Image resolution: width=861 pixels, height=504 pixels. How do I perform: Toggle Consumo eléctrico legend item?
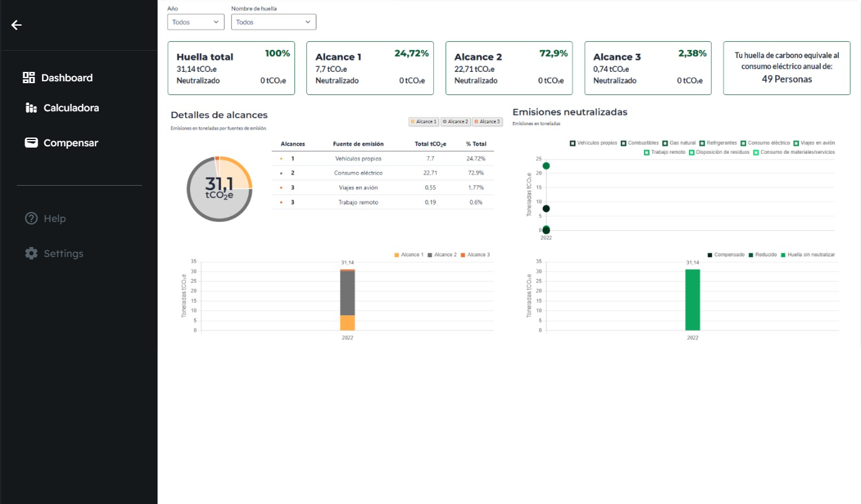click(765, 143)
